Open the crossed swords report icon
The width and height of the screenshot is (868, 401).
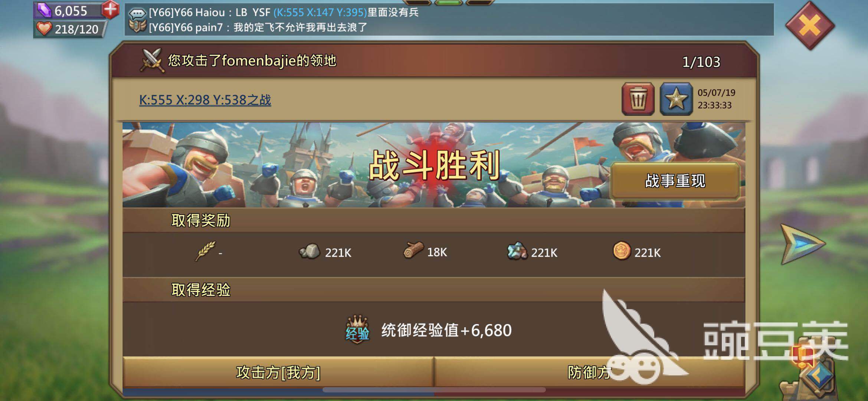pos(152,61)
